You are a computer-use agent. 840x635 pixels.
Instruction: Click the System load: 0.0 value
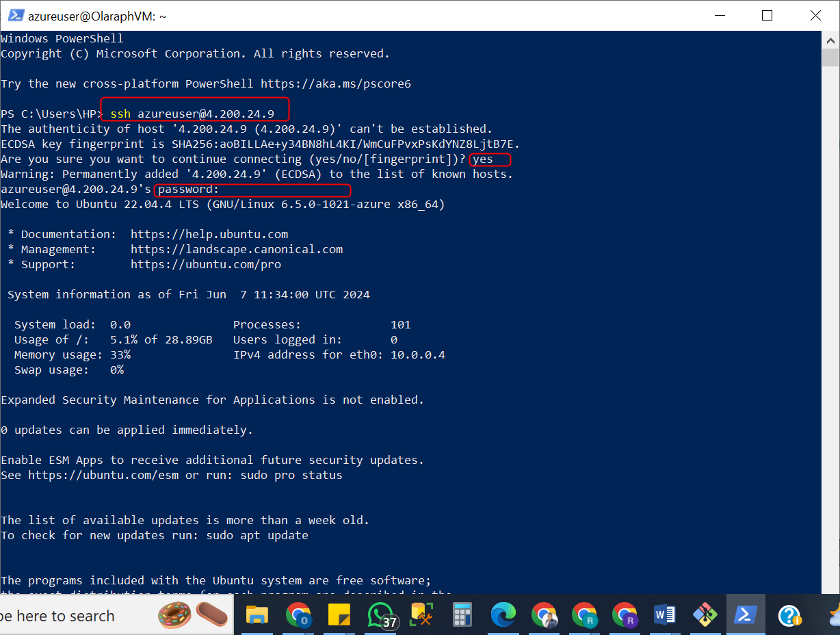(x=120, y=324)
